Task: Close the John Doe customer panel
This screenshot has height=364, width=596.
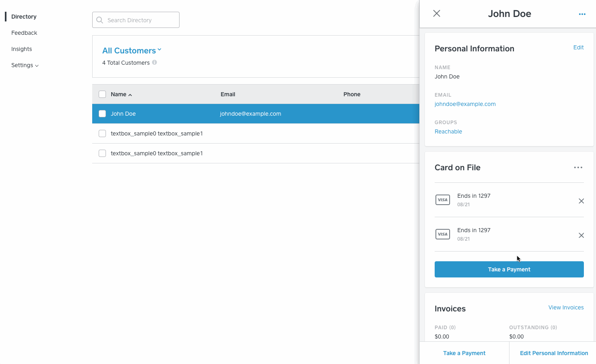Action: 437,13
